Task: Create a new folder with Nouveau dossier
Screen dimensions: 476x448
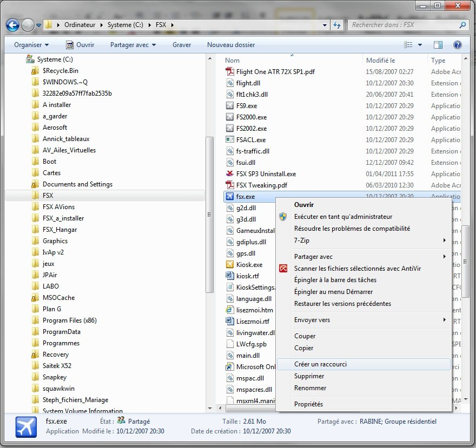Action: 231,45
